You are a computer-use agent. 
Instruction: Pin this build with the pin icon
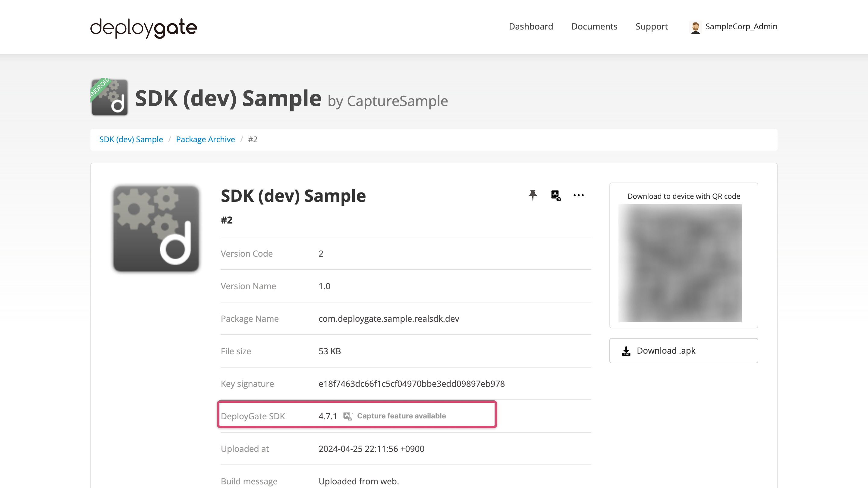coord(533,195)
